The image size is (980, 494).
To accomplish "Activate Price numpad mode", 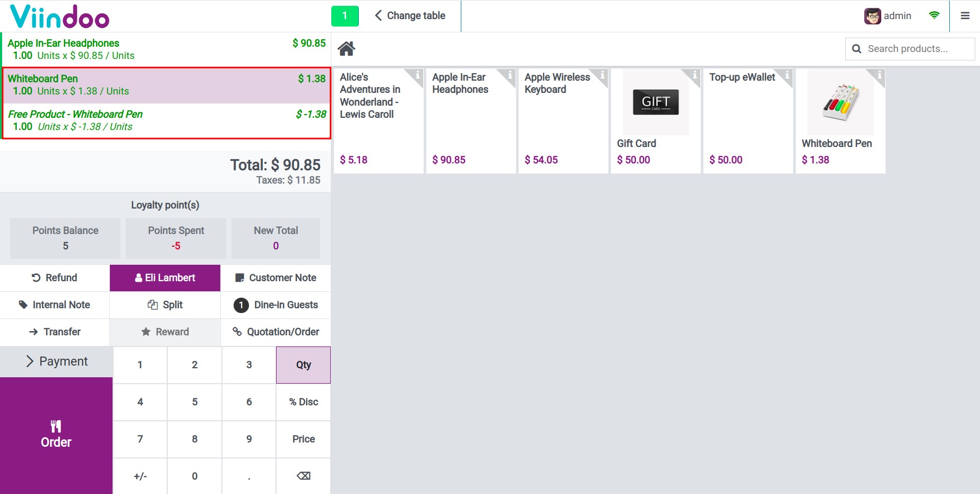I will point(304,439).
